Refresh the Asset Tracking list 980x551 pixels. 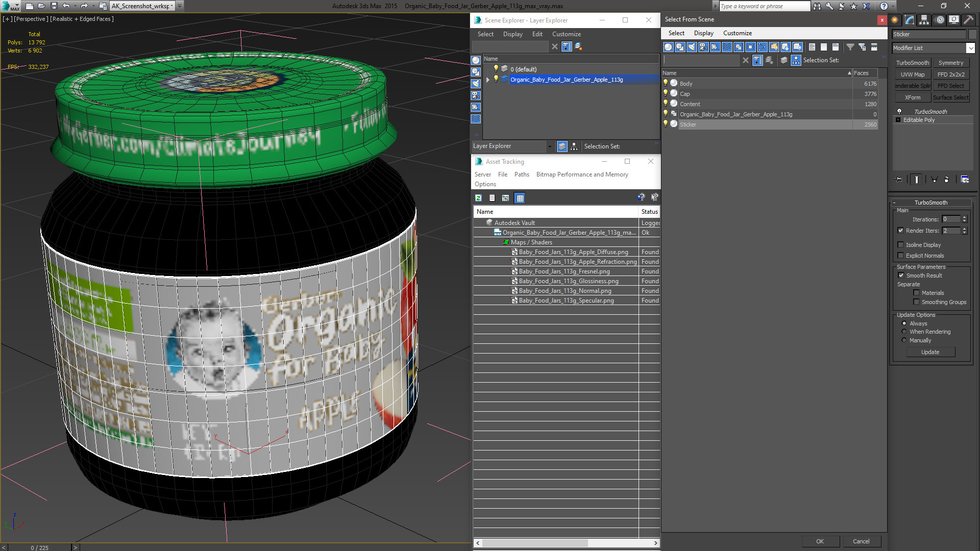click(x=478, y=198)
